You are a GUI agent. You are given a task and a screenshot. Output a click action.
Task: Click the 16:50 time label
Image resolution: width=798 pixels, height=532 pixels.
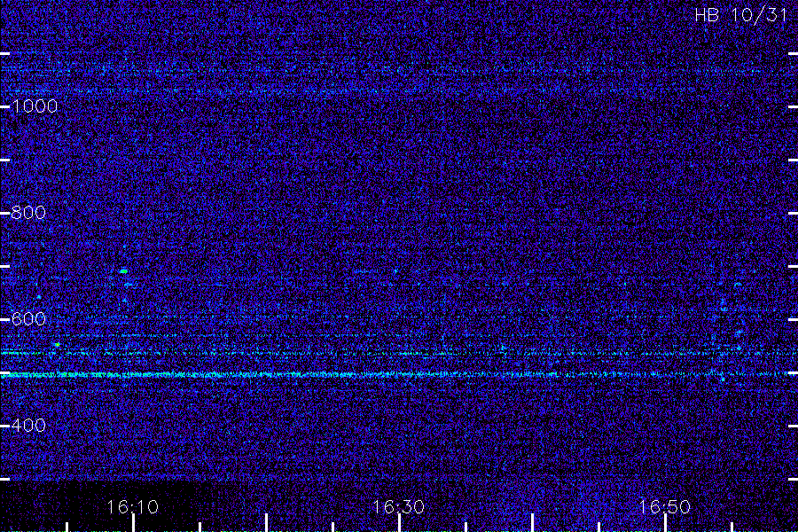665,507
